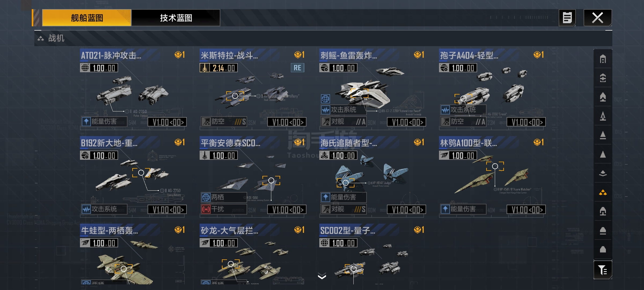
Task: Expand list with the down chevron arrow
Action: (322, 276)
